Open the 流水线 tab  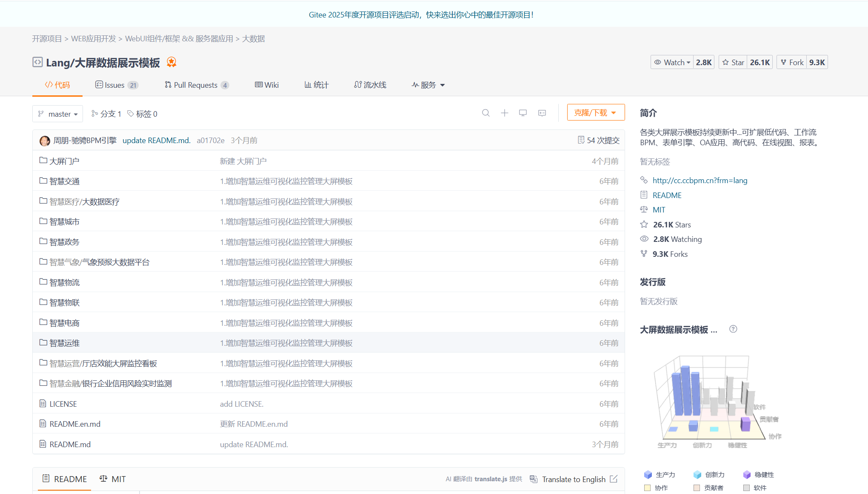pos(370,85)
